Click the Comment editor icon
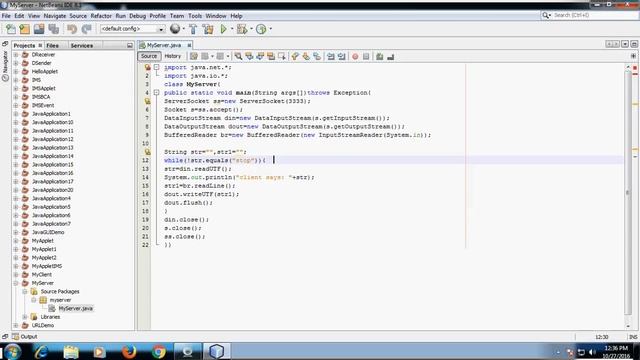 pos(380,56)
